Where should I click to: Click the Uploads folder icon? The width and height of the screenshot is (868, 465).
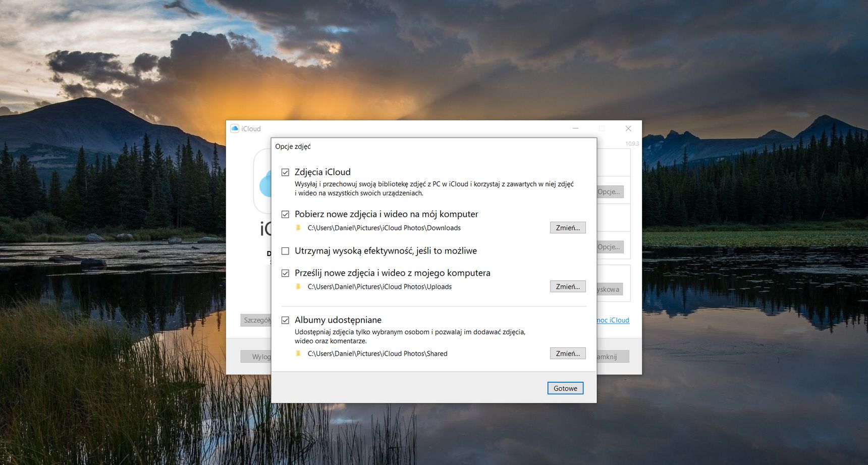click(x=298, y=286)
